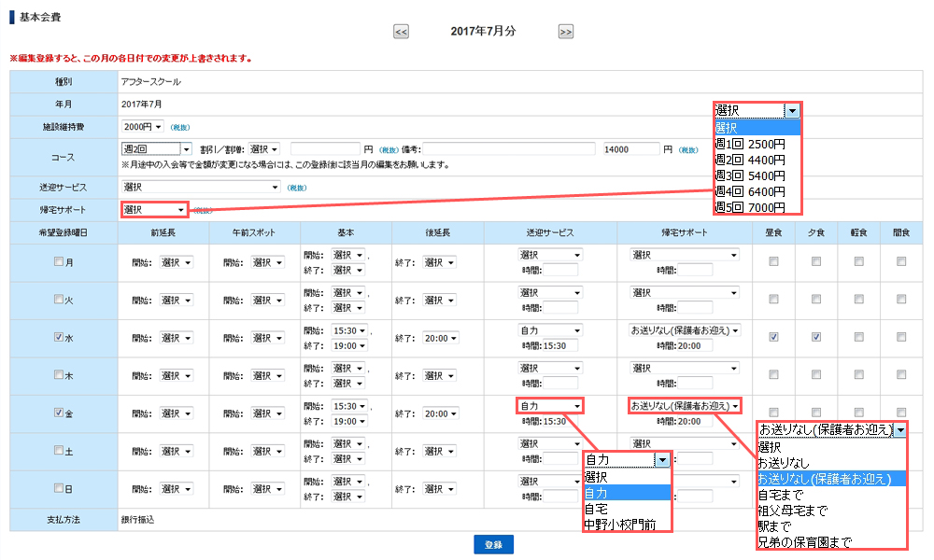The width and height of the screenshot is (934, 560).
Task: Open 後延長 終了 dropdown in 土 row
Action: pyautogui.click(x=439, y=451)
